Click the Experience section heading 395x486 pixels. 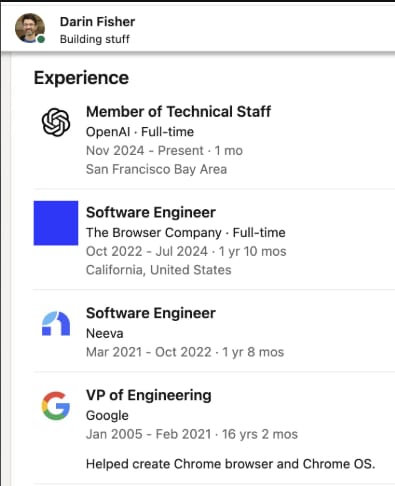(81, 78)
